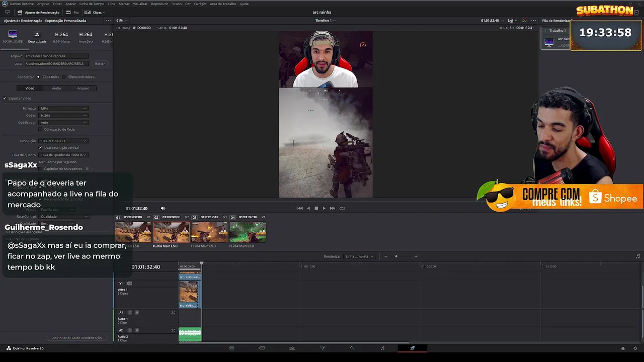Open project settings gear icon
Image resolution: width=644 pixels, height=362 pixels.
[635, 348]
